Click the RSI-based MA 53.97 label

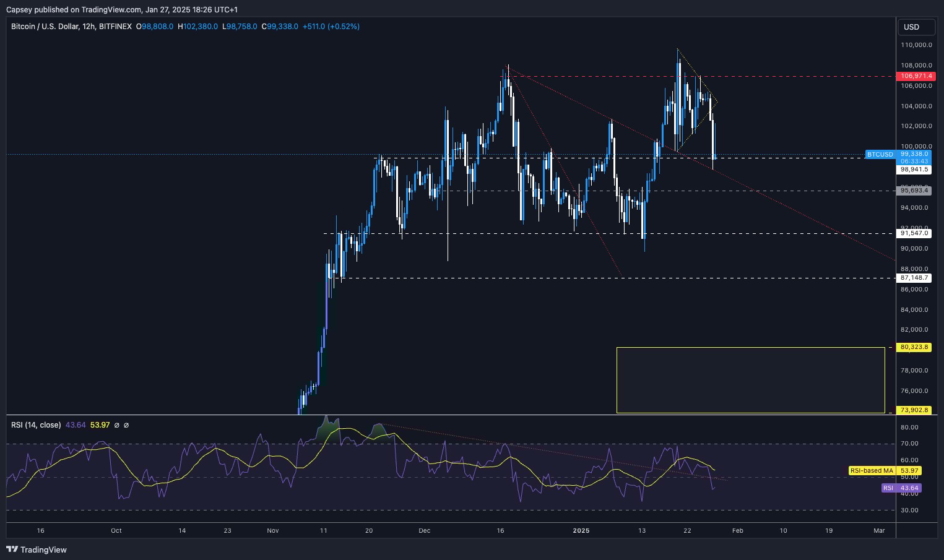pyautogui.click(x=884, y=470)
